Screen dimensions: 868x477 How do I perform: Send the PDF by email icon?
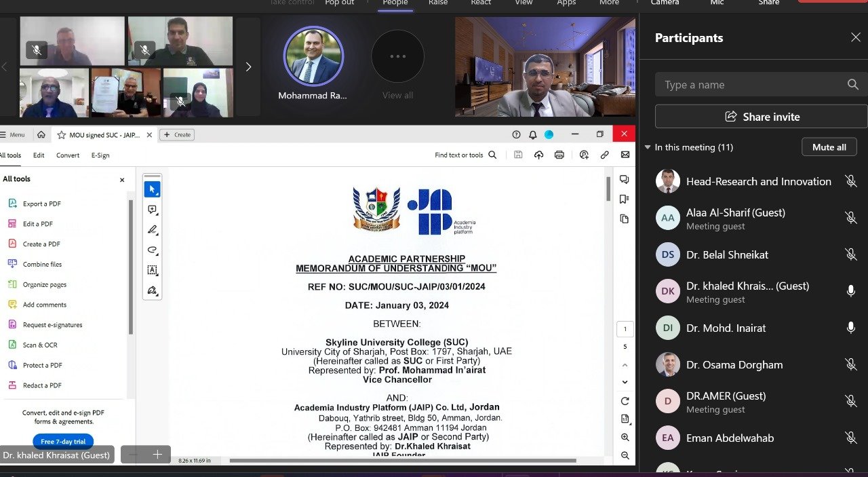point(625,155)
